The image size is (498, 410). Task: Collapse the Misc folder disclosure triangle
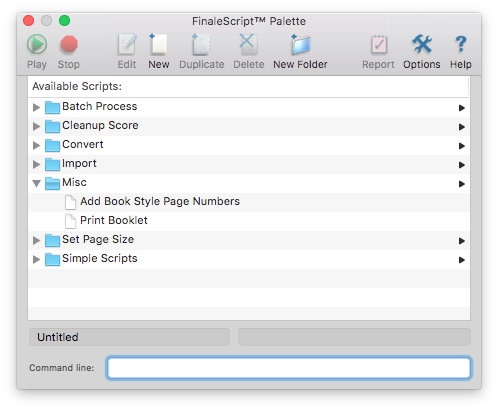[36, 183]
